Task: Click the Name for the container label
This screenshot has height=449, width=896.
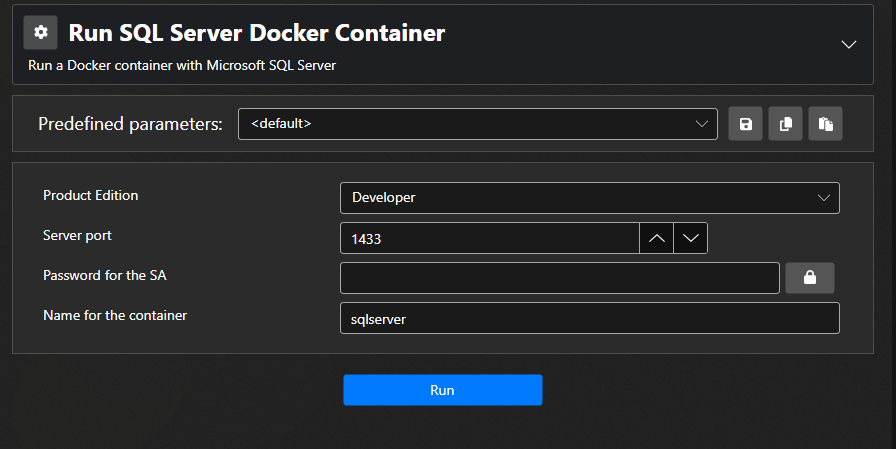Action: tap(115, 315)
